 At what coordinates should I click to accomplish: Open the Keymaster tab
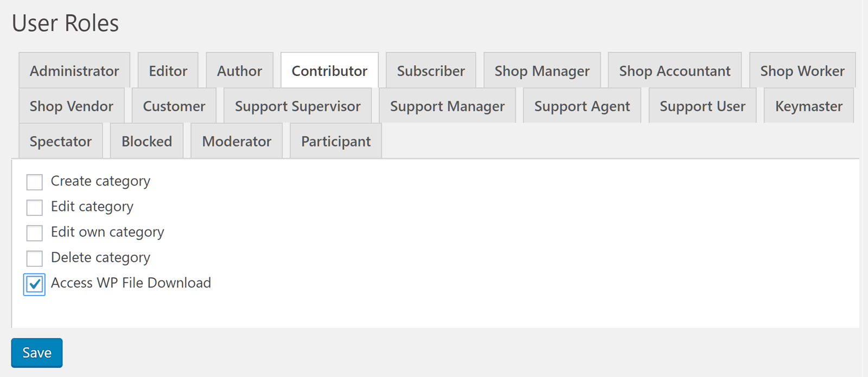(809, 106)
